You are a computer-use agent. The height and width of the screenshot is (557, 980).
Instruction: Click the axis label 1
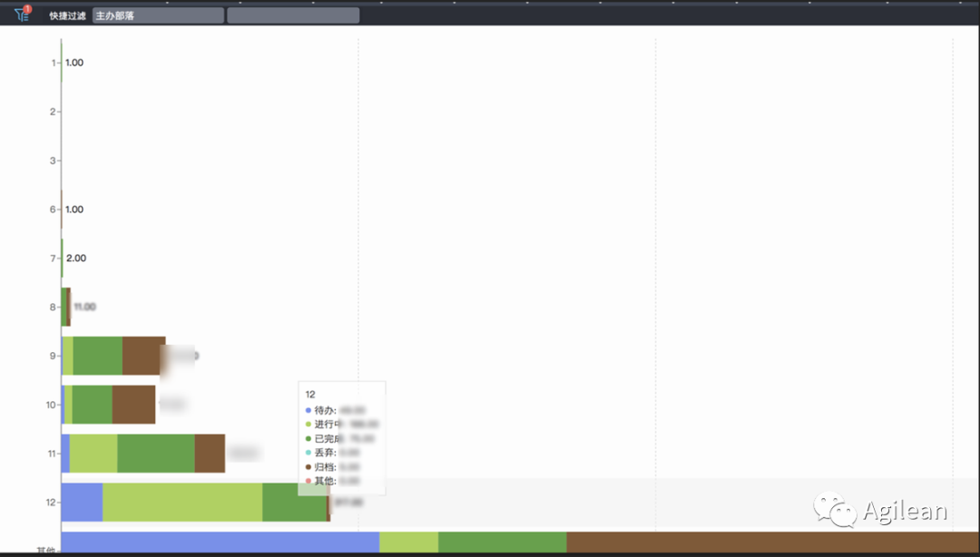point(54,63)
